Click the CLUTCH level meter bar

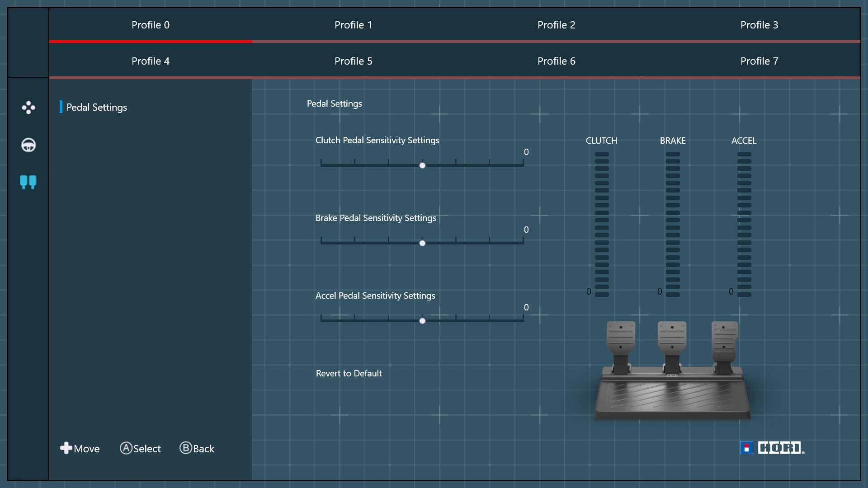click(602, 224)
